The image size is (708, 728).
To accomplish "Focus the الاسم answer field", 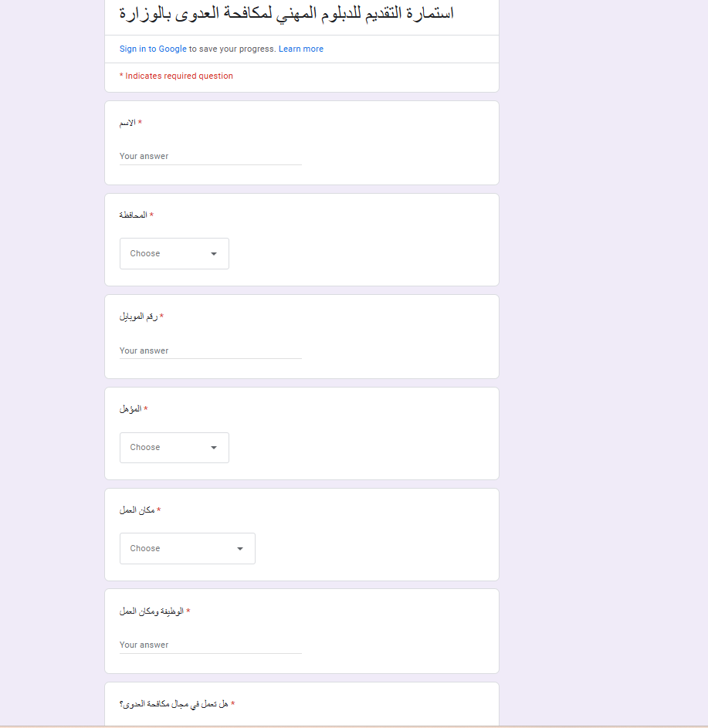I will point(210,157).
